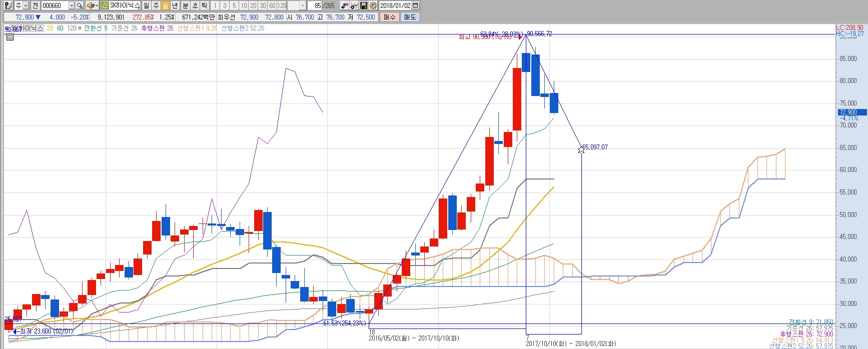Select the minute (분) chart period

pyautogui.click(x=185, y=5)
